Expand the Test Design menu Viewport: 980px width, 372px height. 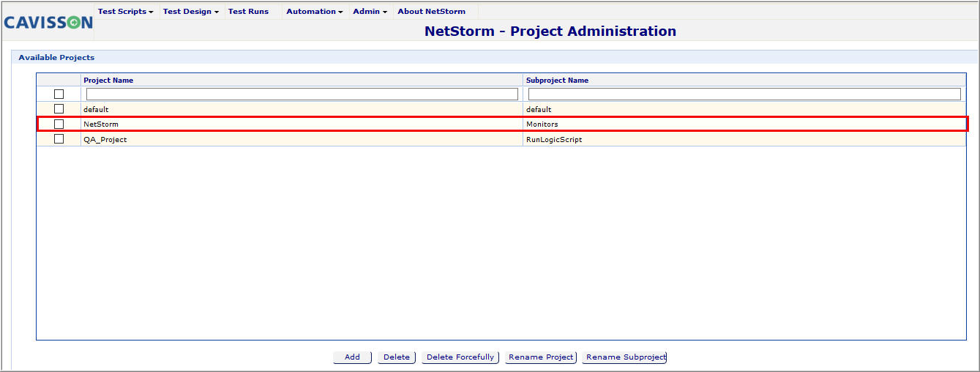(190, 12)
